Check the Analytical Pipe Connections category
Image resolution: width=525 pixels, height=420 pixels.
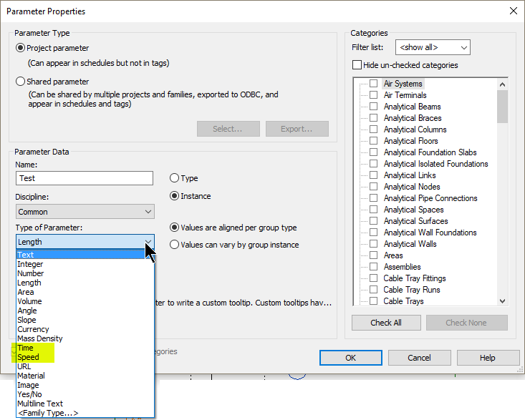click(x=373, y=198)
